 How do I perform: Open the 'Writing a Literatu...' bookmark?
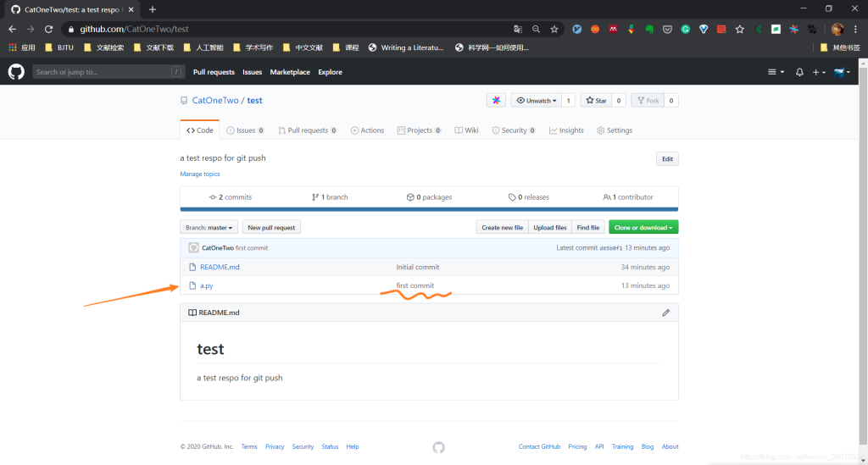point(406,47)
